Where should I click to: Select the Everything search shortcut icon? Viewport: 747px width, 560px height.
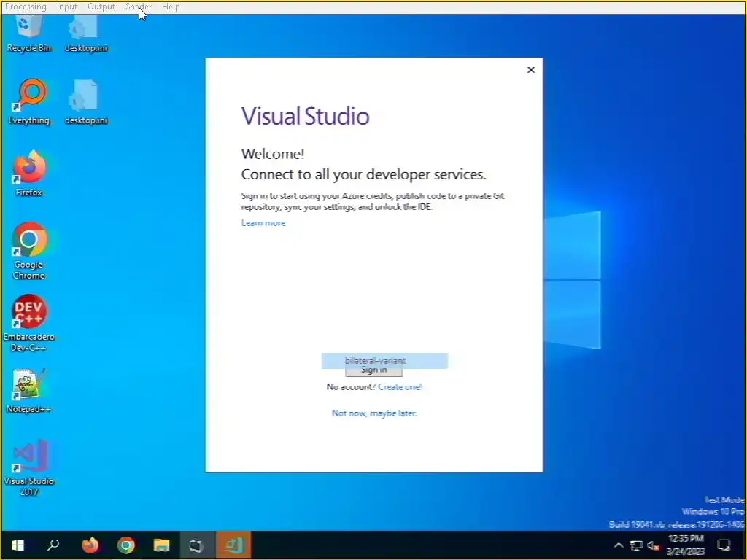pos(28,102)
